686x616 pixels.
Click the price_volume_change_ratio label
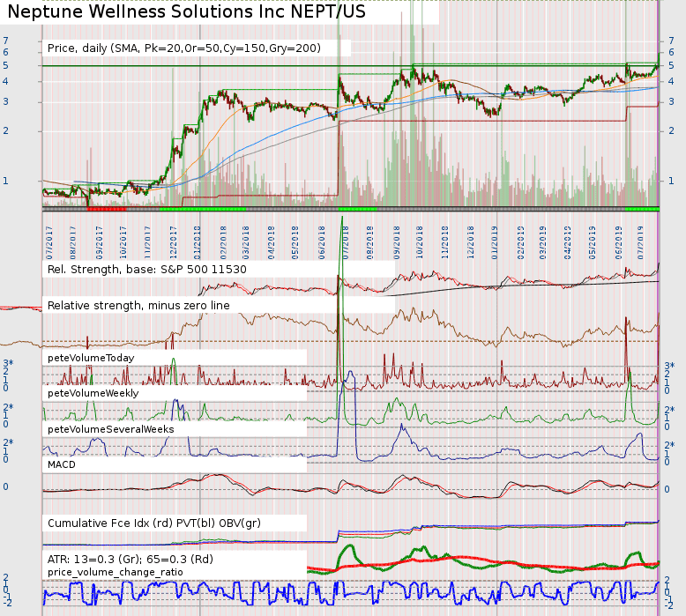pos(115,572)
